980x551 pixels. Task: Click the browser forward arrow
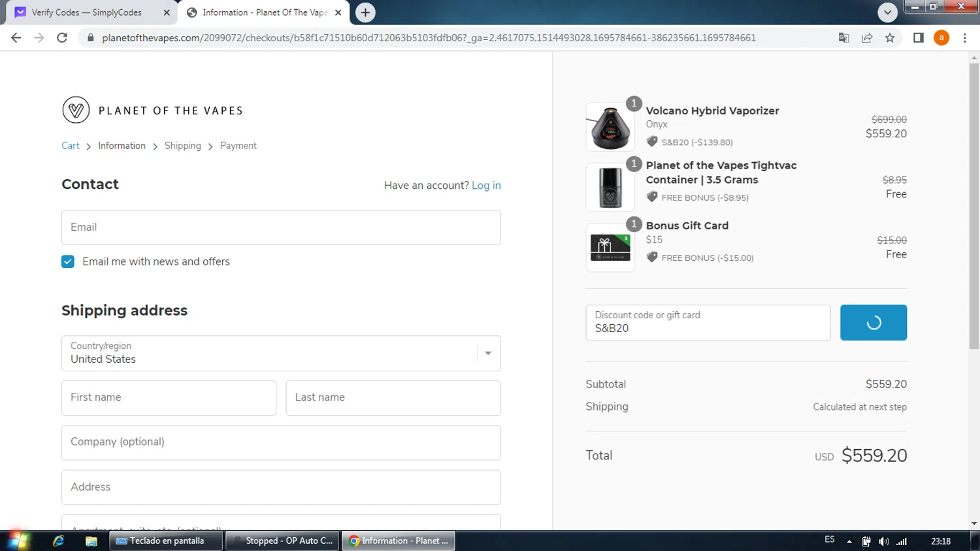[x=39, y=38]
